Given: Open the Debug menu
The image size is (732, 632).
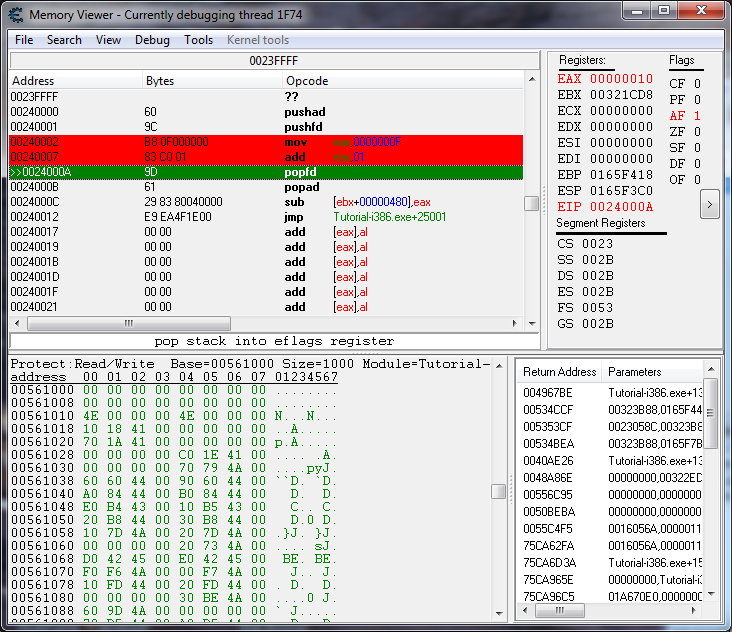Looking at the screenshot, I should (152, 40).
